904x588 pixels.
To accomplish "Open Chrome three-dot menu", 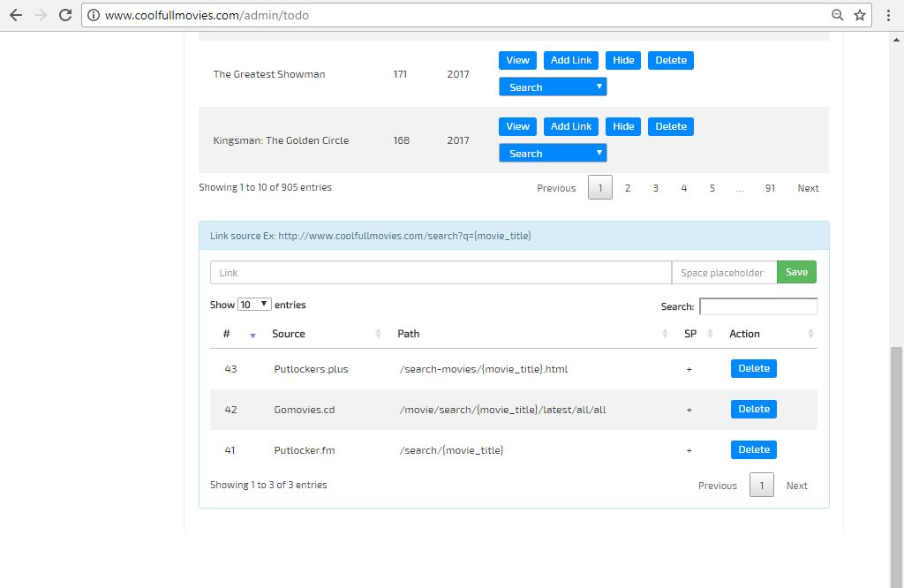I will click(x=888, y=15).
